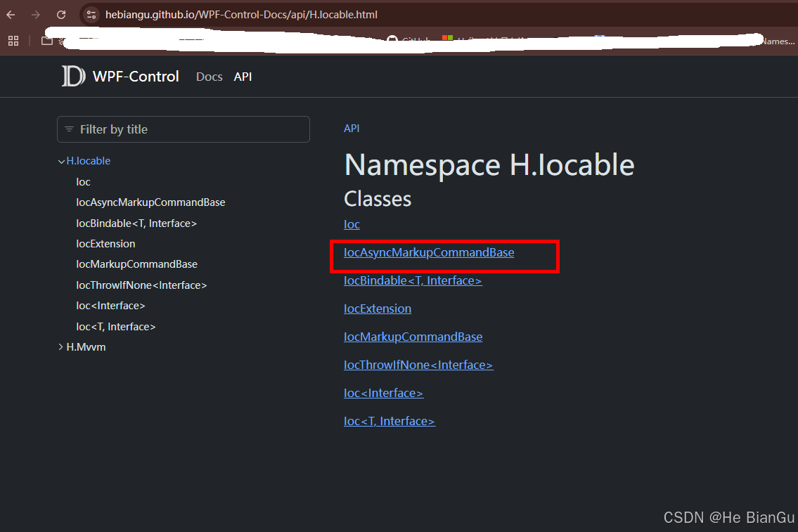Screen dimensions: 798x532
Task: Open IocAsyncMarkupCommandBase class link
Action: point(429,252)
